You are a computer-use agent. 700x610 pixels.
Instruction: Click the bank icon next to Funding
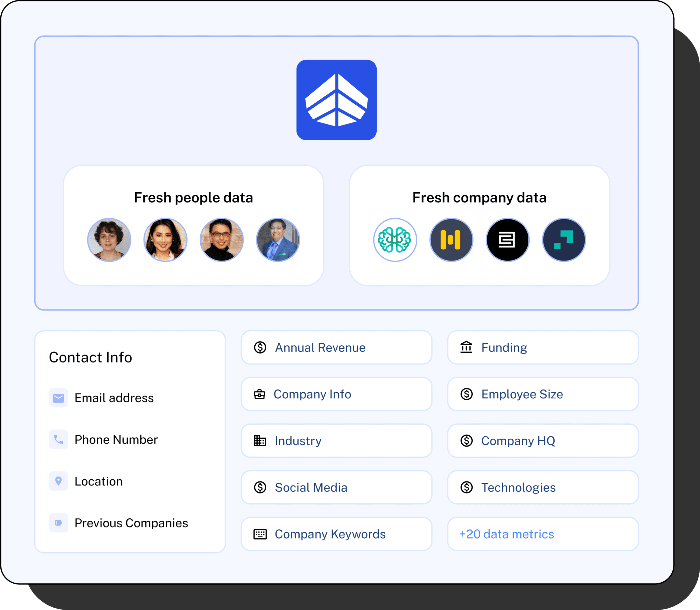[x=467, y=347]
